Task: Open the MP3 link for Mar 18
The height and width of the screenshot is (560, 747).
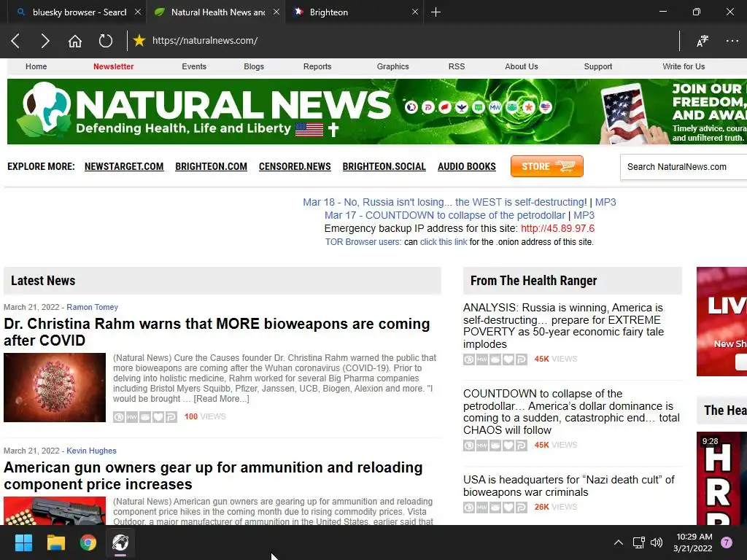Action: click(605, 202)
